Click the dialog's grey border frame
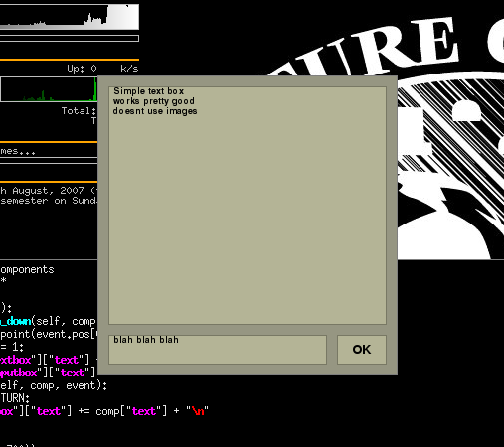 (x=248, y=81)
